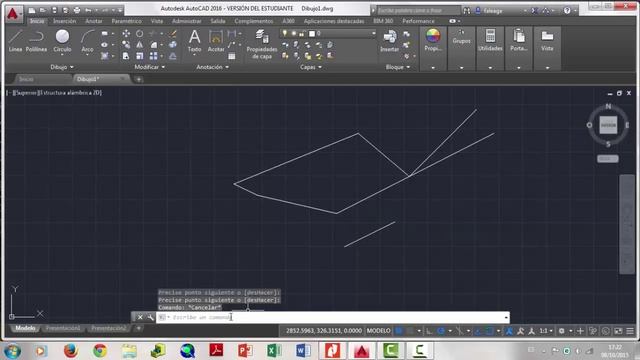Click the Mirror tool in Modificar

(x=140, y=45)
